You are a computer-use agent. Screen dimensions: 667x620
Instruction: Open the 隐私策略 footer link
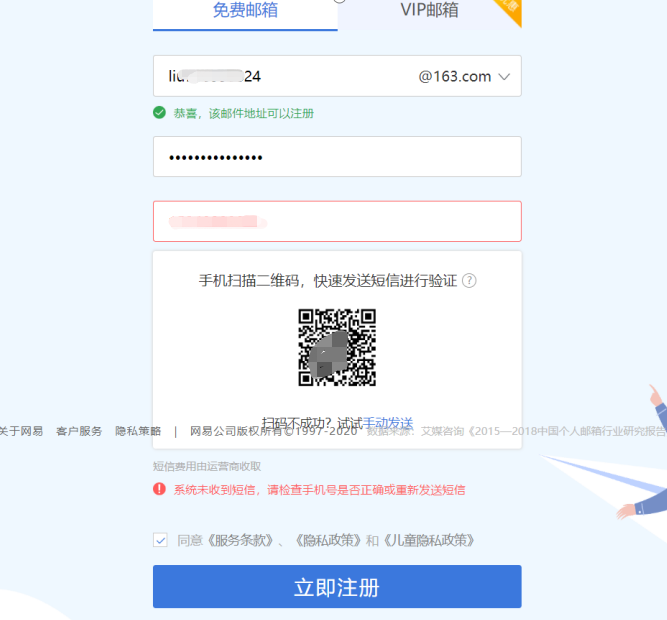[x=138, y=431]
